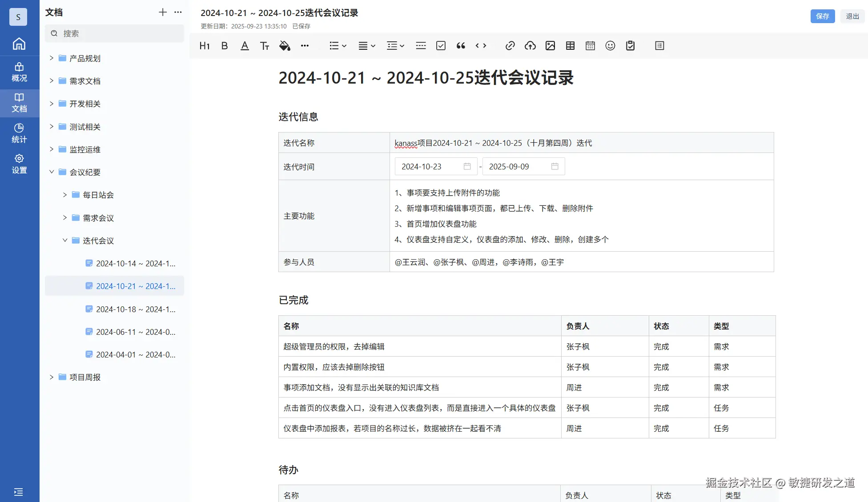Image resolution: width=868 pixels, height=502 pixels.
Task: Expand the 项目周报 folder
Action: 52,377
